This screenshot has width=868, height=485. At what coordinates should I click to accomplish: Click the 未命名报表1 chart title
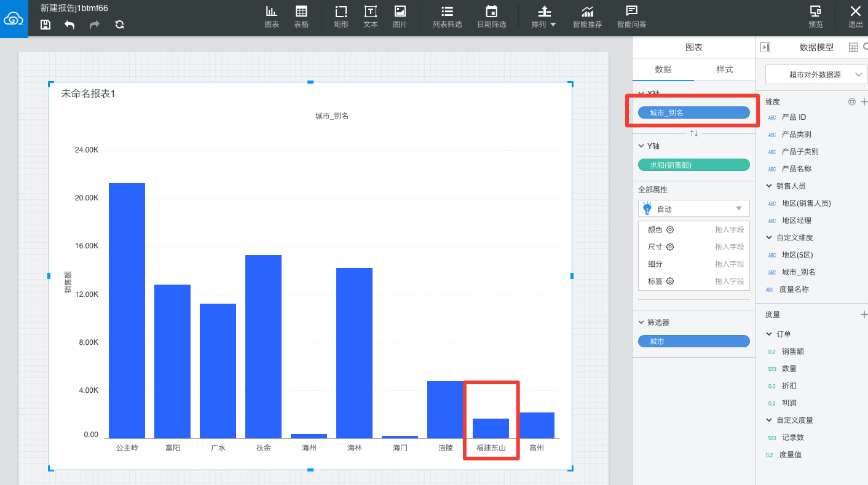(88, 94)
